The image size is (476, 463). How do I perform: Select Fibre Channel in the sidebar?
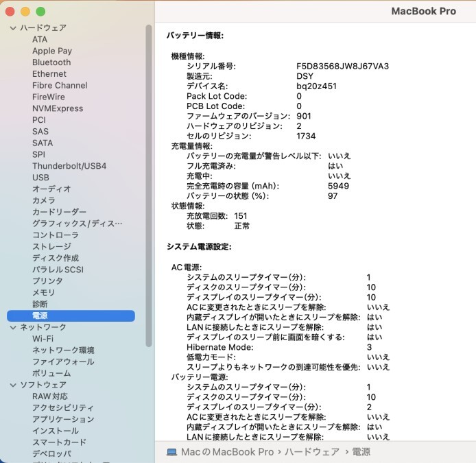pyautogui.click(x=60, y=86)
